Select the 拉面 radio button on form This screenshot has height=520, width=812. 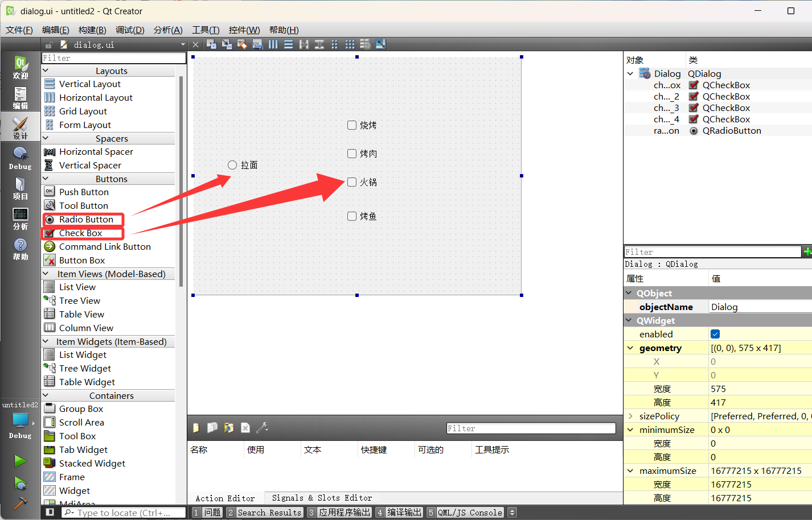(232, 165)
